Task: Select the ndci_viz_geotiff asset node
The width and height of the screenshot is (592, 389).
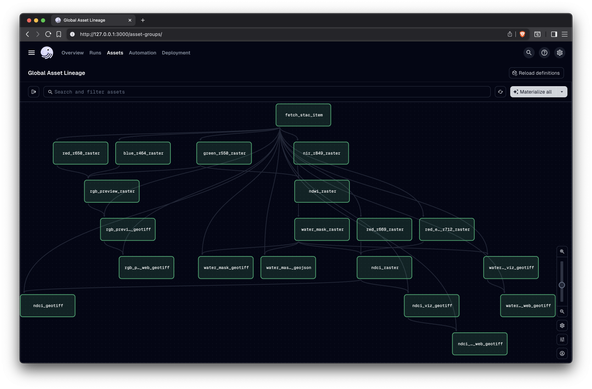Action: [x=432, y=306]
